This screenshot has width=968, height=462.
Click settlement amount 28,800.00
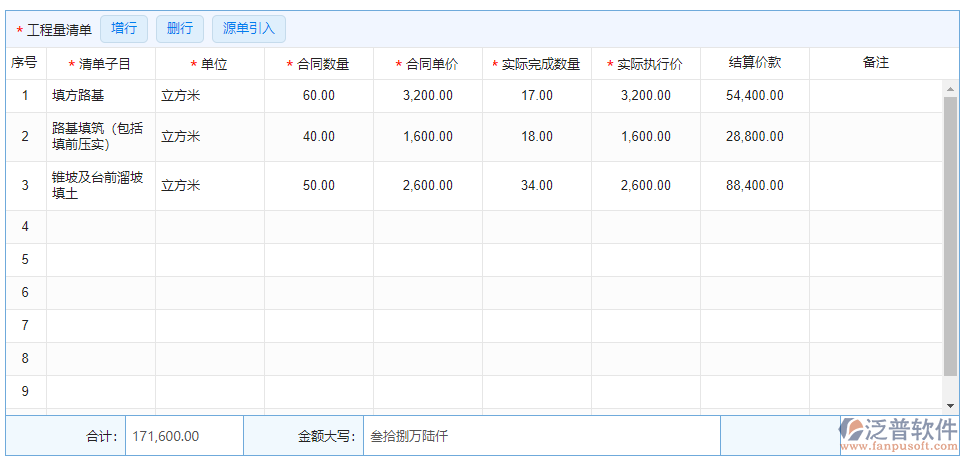[x=754, y=136]
